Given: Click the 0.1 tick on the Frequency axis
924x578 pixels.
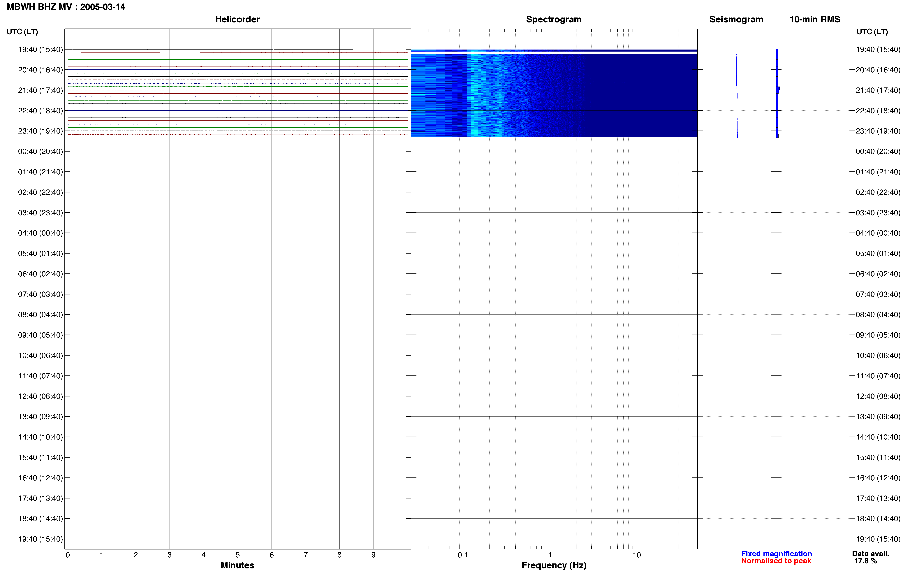Looking at the screenshot, I should [463, 555].
